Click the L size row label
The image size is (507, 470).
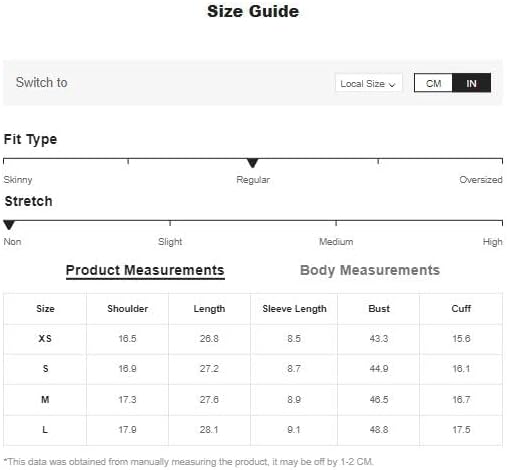(x=45, y=429)
